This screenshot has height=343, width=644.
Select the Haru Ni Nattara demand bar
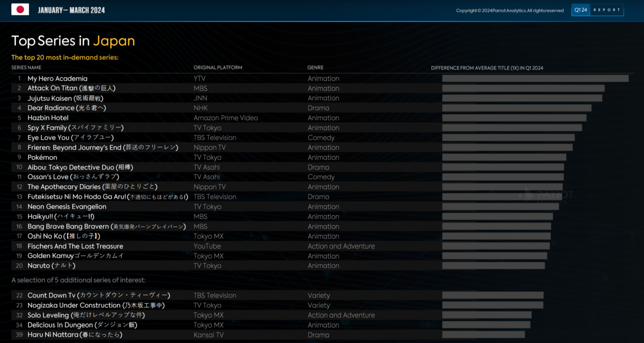tap(483, 335)
